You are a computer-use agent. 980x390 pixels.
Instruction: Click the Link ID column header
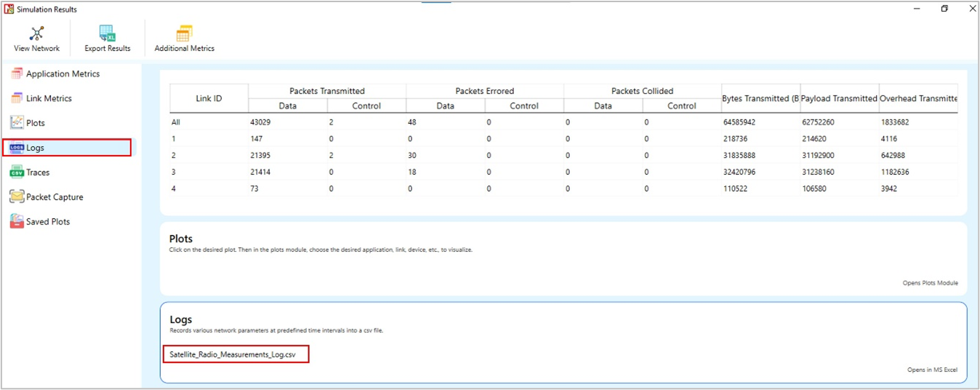point(209,98)
